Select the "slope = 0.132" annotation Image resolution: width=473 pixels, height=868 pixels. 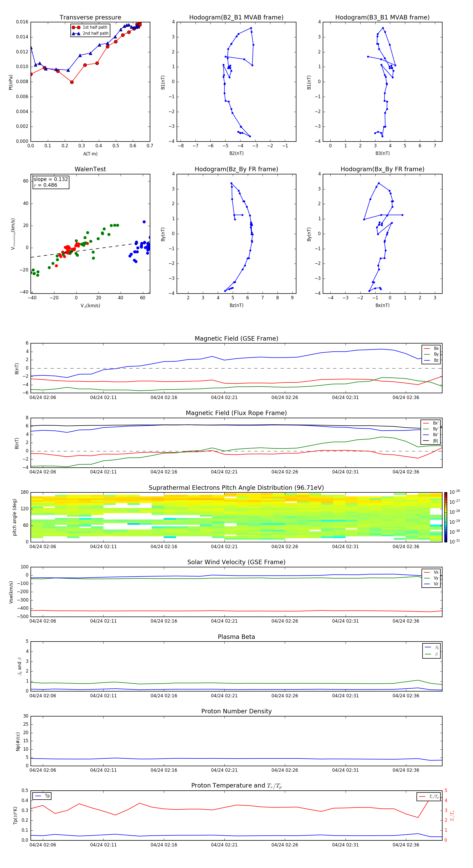coord(51,179)
